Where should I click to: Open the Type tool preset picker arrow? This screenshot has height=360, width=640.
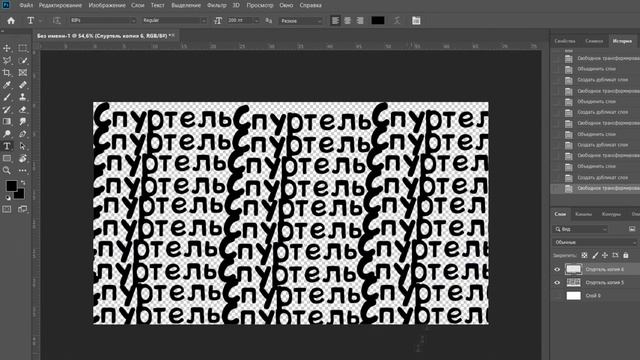pyautogui.click(x=40, y=20)
